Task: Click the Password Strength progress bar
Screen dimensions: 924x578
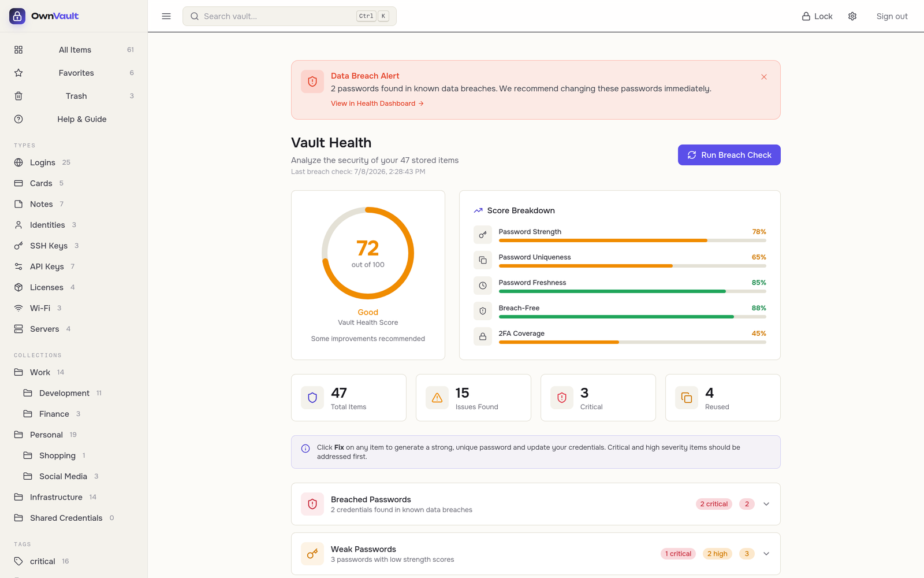Action: pos(632,240)
